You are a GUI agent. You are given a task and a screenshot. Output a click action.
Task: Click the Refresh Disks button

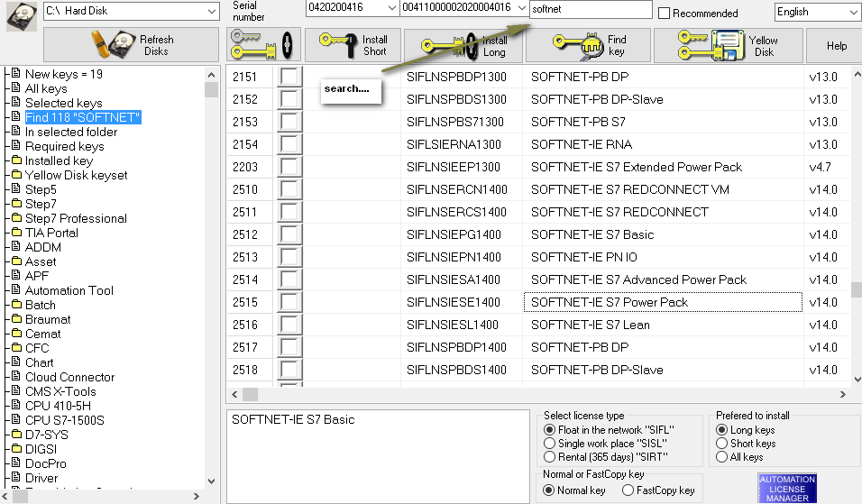click(132, 45)
